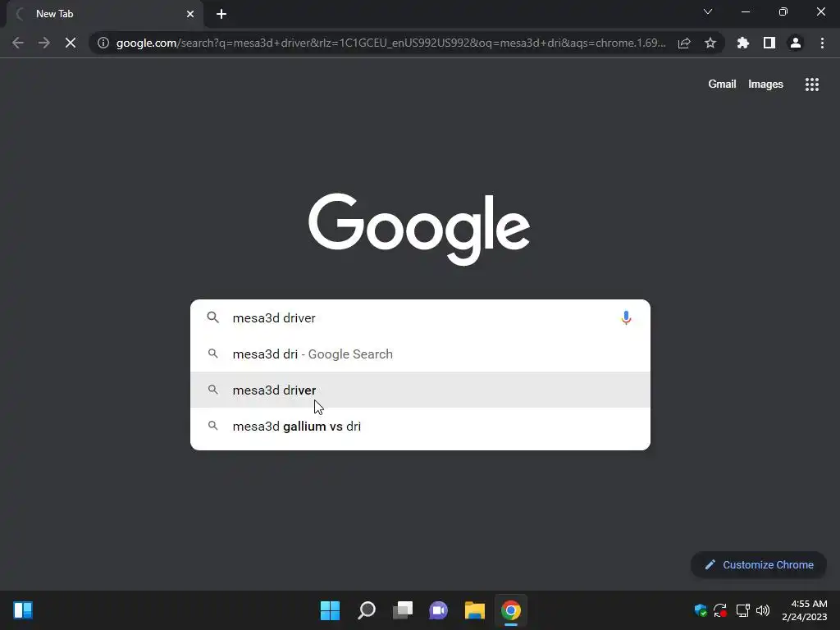Screen dimensions: 840x630
Task: Open volume control tray icon
Action: click(763, 610)
